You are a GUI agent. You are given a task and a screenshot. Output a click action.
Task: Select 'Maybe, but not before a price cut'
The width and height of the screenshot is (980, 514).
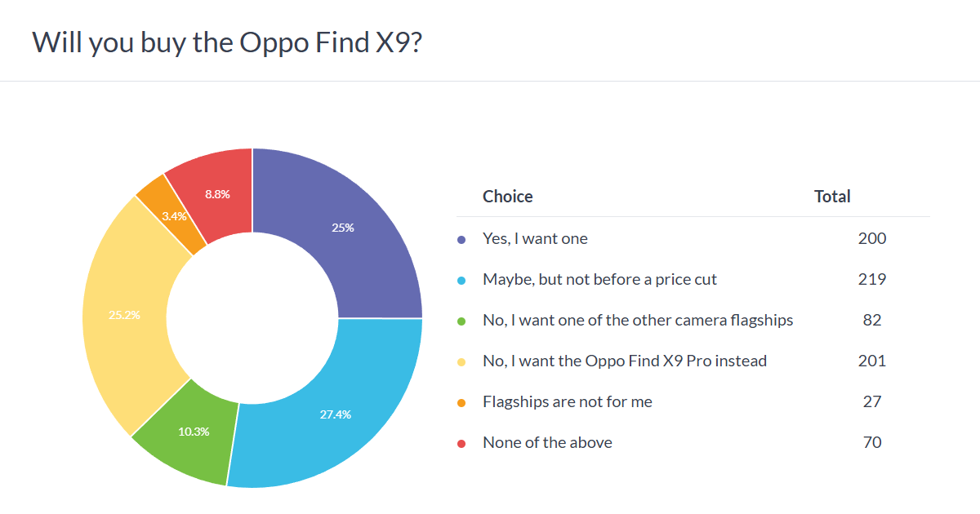[599, 280]
